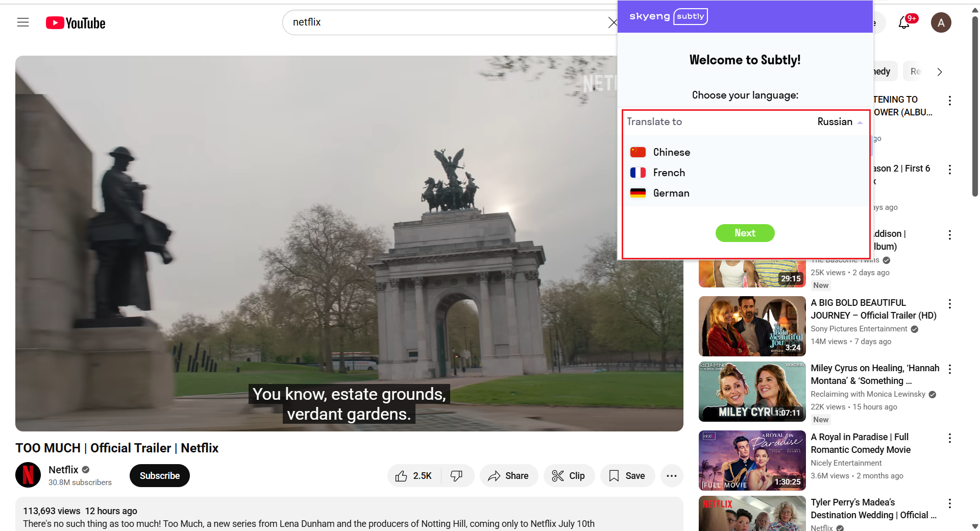Click the page vertical scrollbar
The width and height of the screenshot is (980, 531).
tap(975, 106)
